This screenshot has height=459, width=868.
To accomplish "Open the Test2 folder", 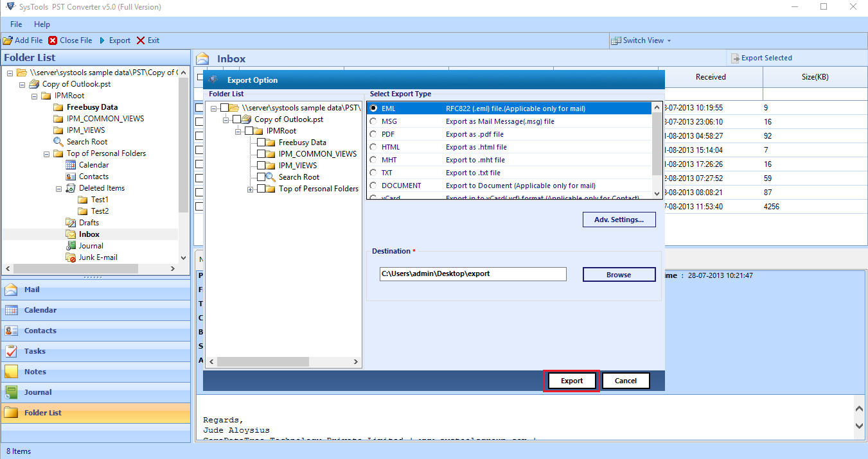I will (x=100, y=211).
